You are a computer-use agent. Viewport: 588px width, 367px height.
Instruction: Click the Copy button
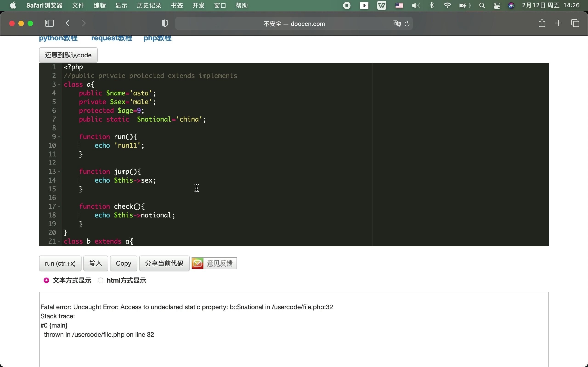(x=123, y=263)
